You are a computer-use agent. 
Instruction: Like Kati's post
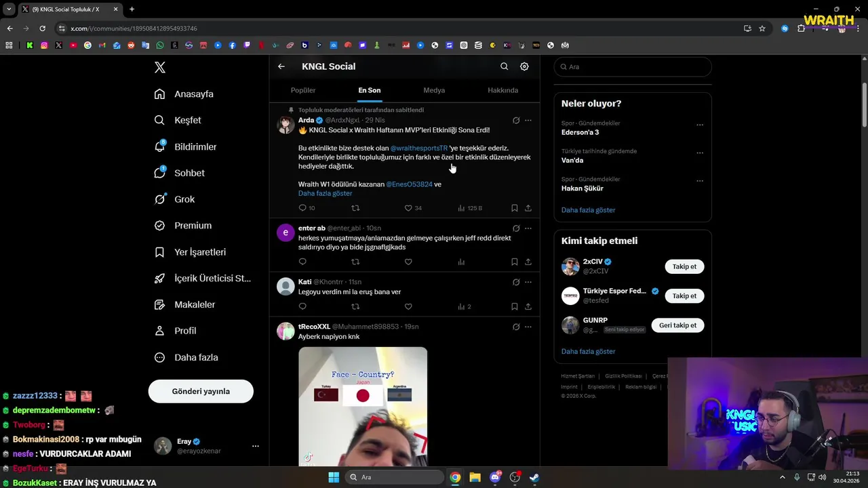pos(408,306)
